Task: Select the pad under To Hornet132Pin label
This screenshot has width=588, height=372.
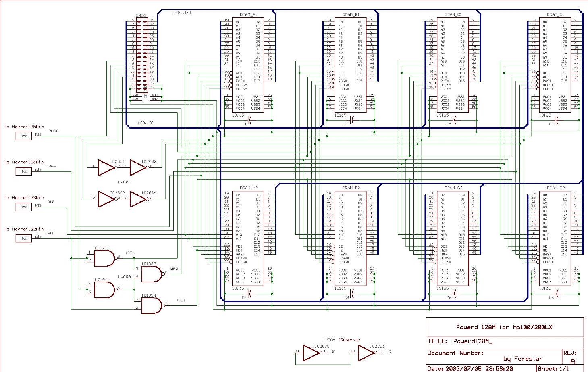Action: pos(24,238)
